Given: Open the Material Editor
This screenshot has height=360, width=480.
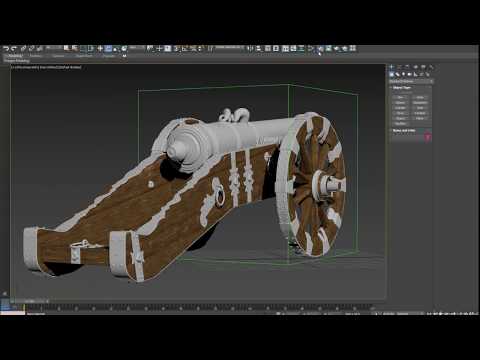Looking at the screenshot, I should (311, 49).
